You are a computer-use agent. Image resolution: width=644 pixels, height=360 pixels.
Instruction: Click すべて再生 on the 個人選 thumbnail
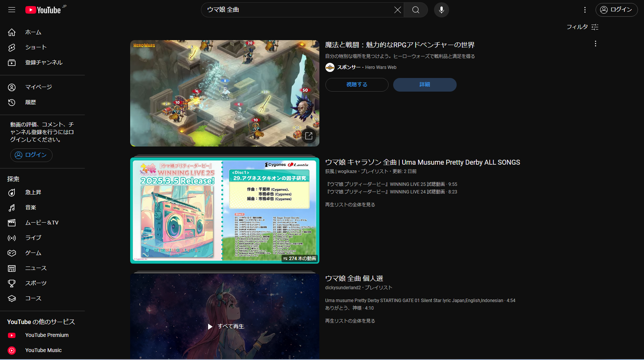[226, 326]
